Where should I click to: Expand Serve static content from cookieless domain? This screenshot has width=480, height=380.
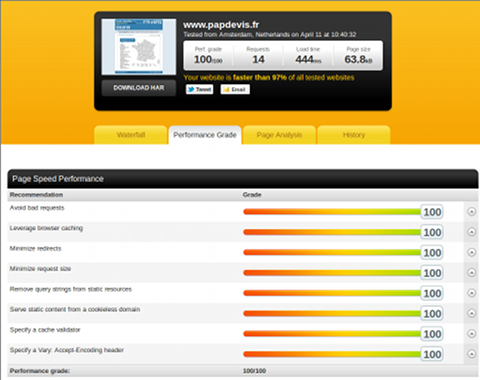pos(471,313)
